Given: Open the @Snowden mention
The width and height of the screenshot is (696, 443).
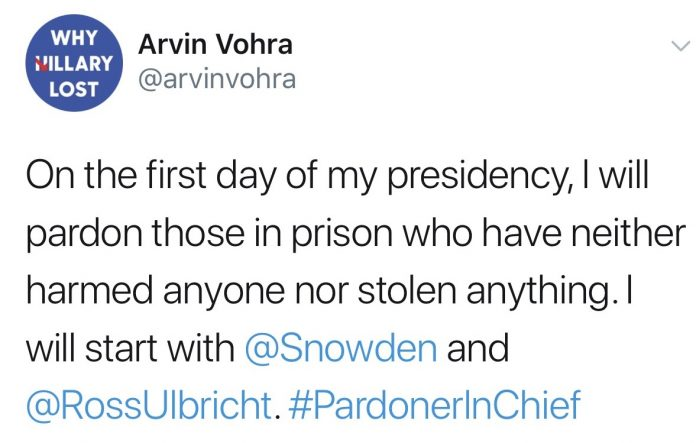Looking at the screenshot, I should click(x=341, y=348).
